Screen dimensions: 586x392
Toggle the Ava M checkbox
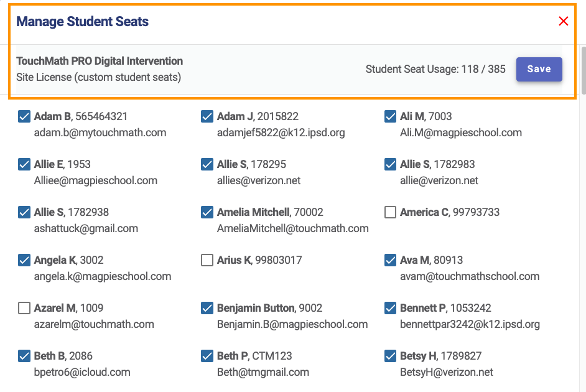pyautogui.click(x=390, y=260)
